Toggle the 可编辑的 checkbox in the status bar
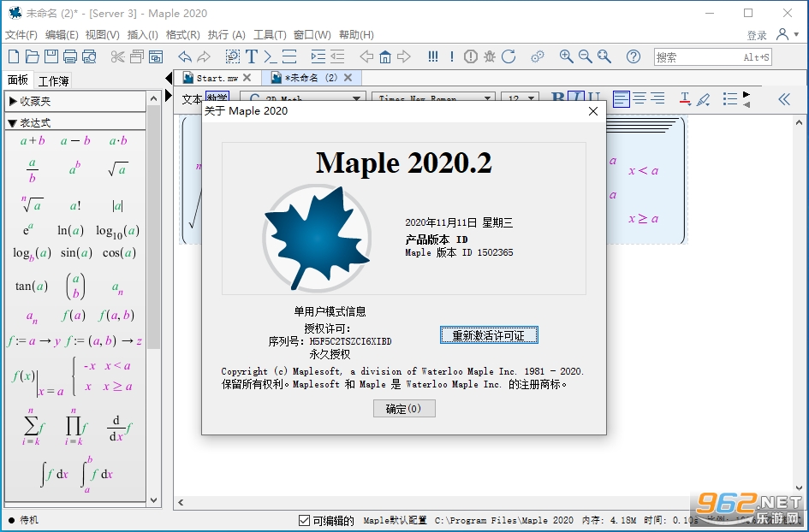The height and width of the screenshot is (532, 809). [x=304, y=520]
